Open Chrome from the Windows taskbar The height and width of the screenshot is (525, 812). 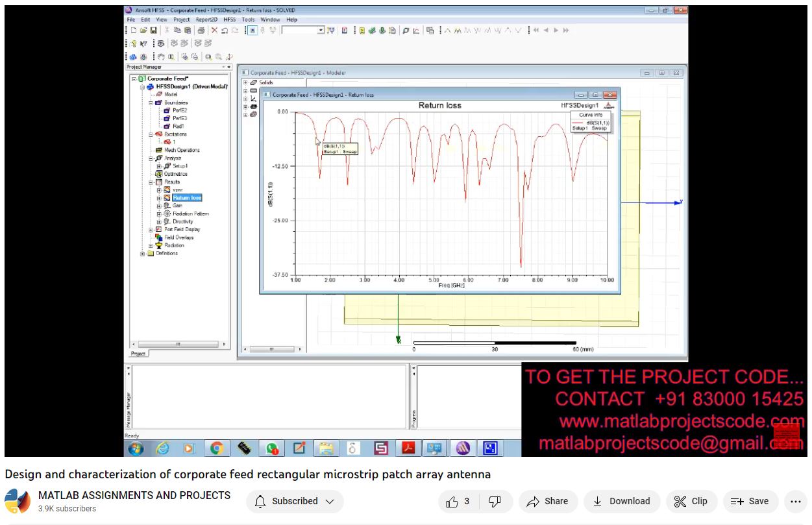tap(216, 448)
